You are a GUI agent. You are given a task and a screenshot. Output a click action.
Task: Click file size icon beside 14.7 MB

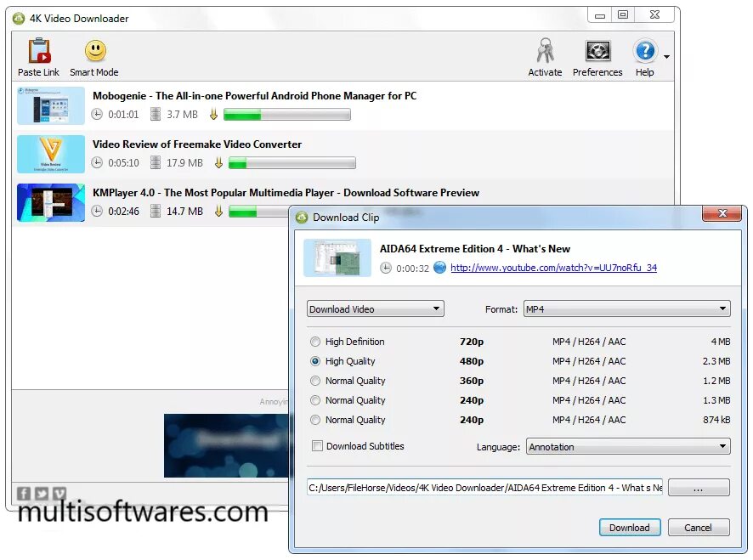[x=156, y=212]
